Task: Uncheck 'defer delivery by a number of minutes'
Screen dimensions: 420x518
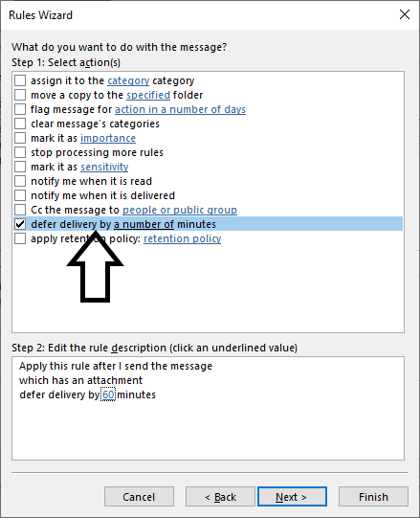Action: point(20,224)
